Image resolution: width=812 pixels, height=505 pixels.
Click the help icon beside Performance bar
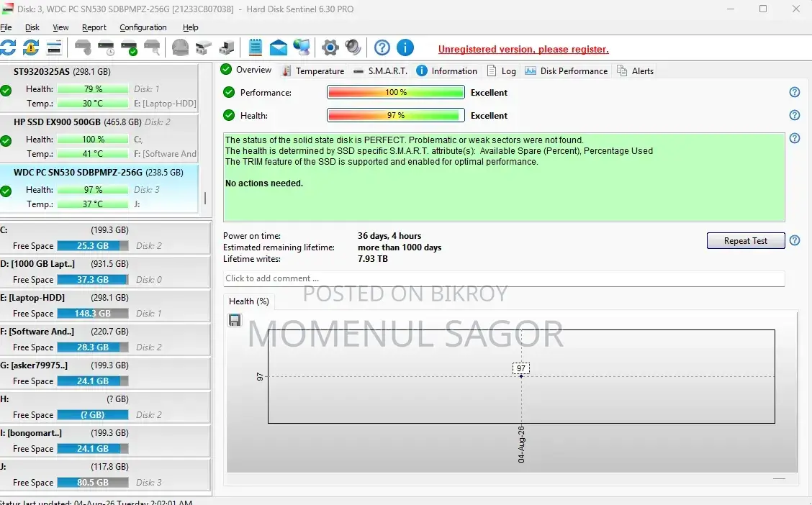tap(795, 92)
